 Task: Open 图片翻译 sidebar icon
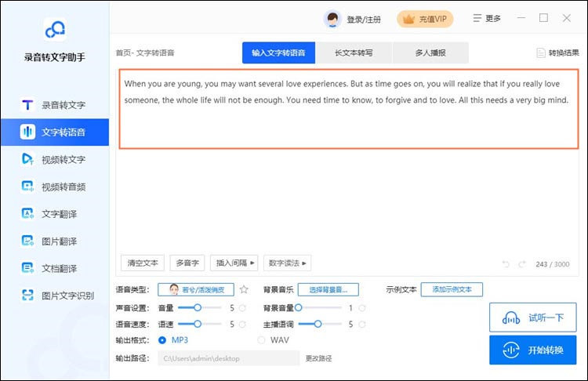coord(27,241)
